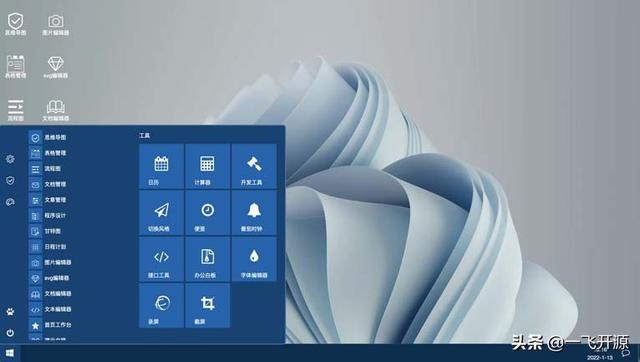This screenshot has width=640, height=362.
Task: Open the calendar tile with grid icon
Action: point(161,166)
